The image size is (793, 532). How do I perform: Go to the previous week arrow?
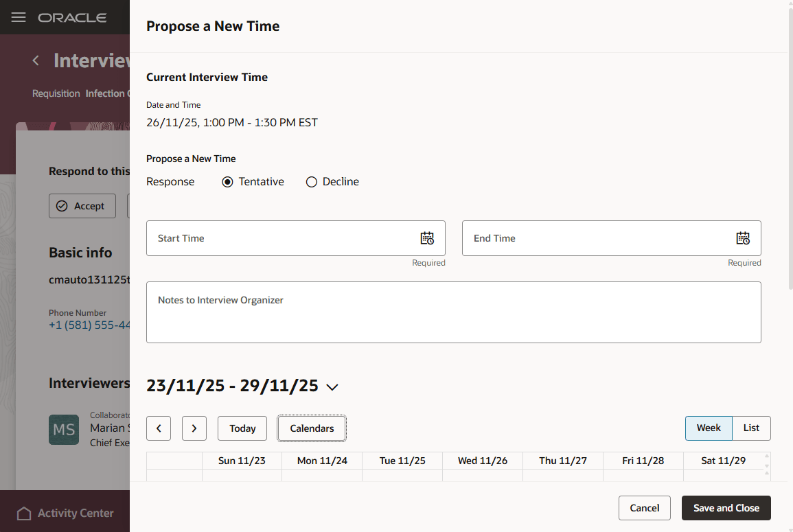point(159,428)
